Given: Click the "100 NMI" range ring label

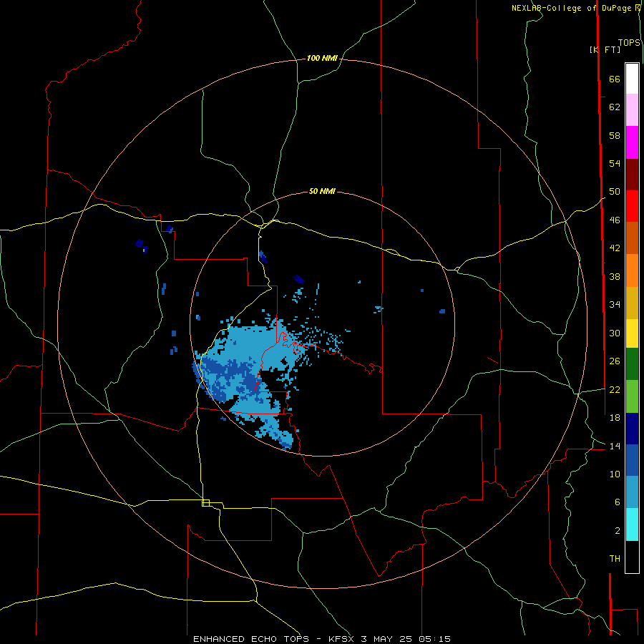Looking at the screenshot, I should click(322, 59).
